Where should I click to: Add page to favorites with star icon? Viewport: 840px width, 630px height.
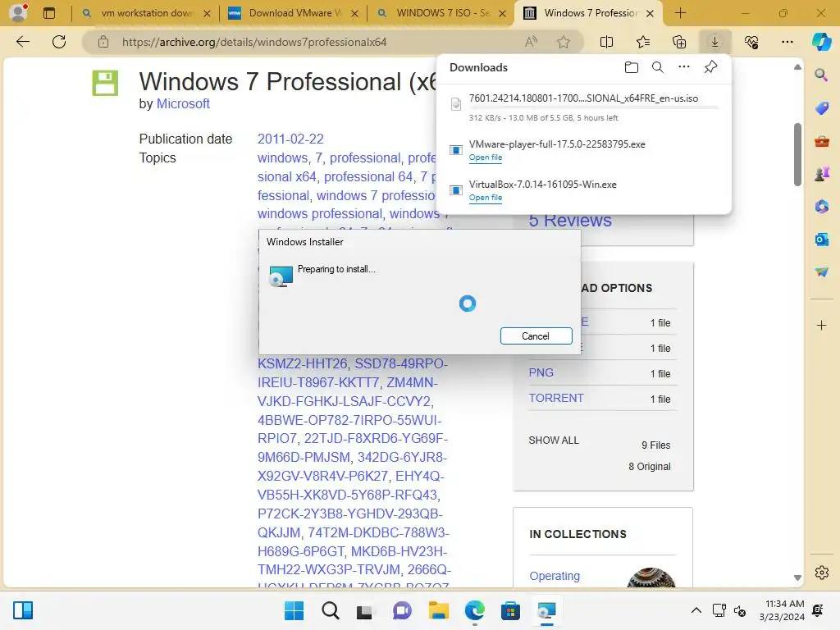point(563,42)
